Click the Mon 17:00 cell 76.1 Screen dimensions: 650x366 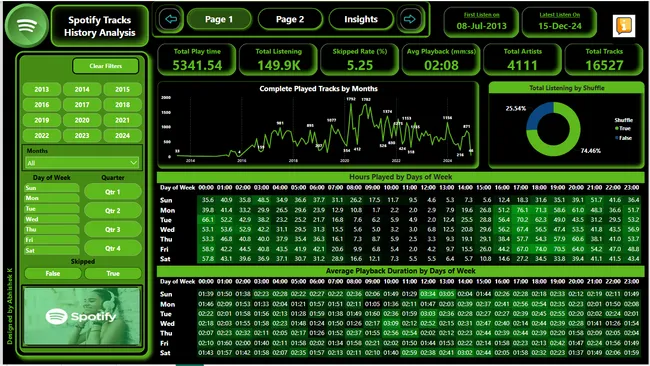[x=522, y=210]
